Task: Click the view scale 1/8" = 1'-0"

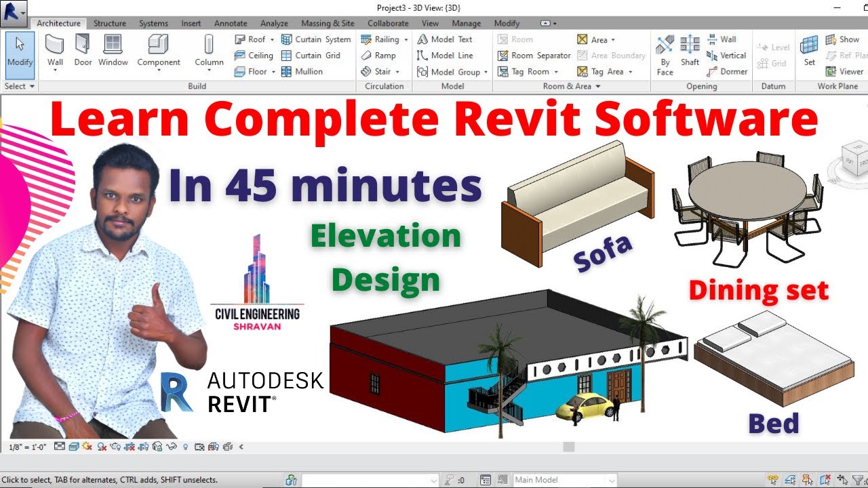Action: [x=28, y=447]
